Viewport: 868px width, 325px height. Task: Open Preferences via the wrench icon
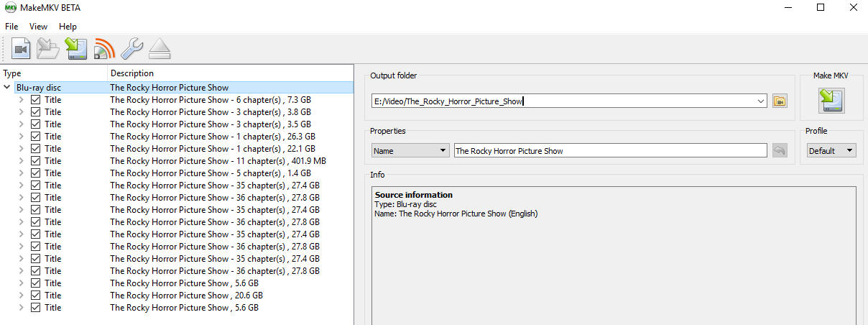click(x=132, y=48)
